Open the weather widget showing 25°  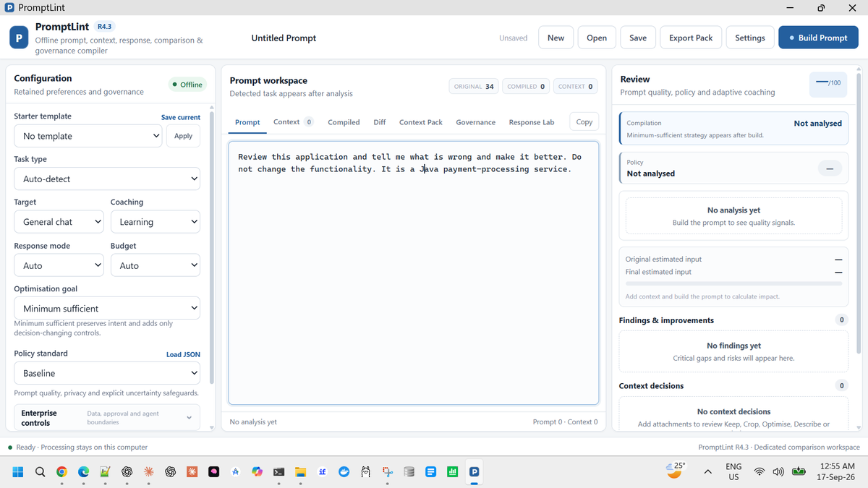(x=676, y=471)
